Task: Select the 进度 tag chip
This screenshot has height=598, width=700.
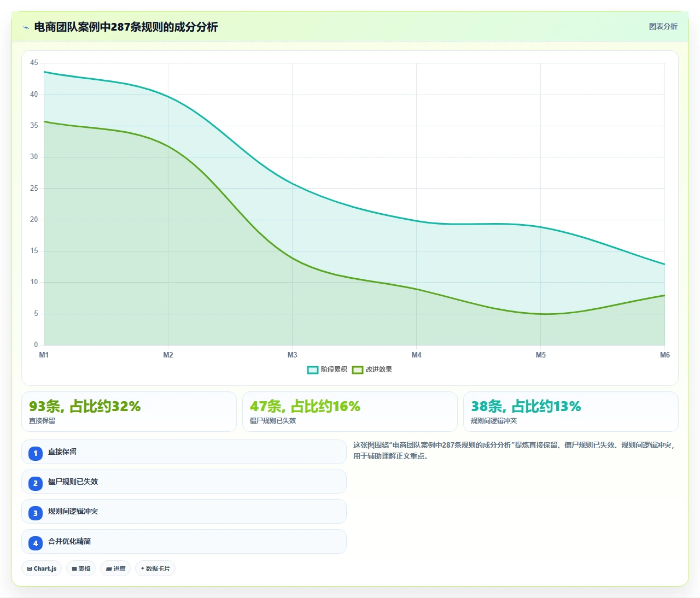Action: (x=115, y=568)
